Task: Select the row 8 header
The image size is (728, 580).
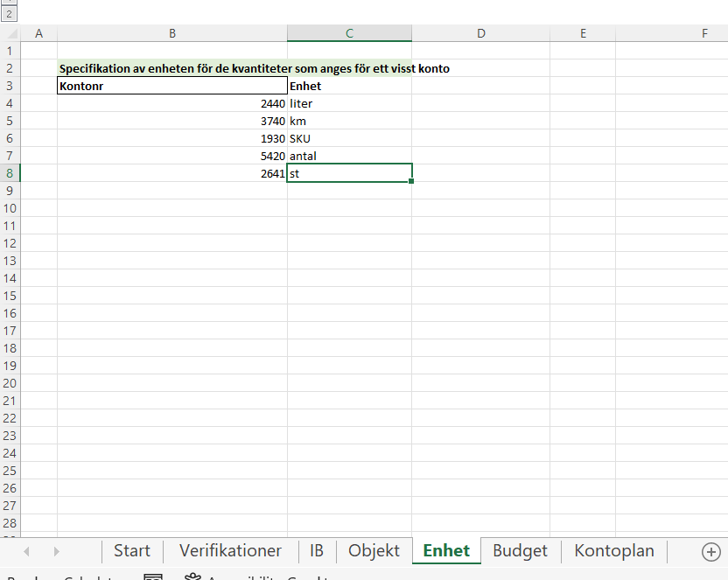Action: [10, 173]
